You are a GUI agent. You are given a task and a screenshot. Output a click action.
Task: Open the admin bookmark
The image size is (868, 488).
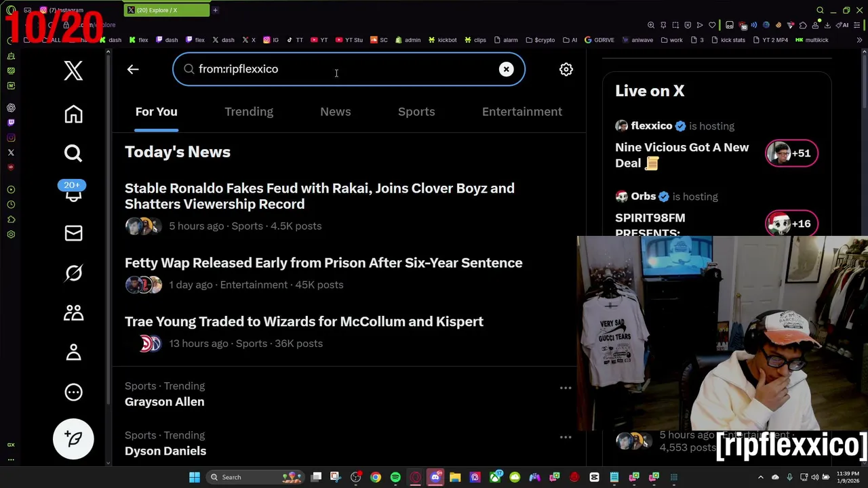point(408,40)
